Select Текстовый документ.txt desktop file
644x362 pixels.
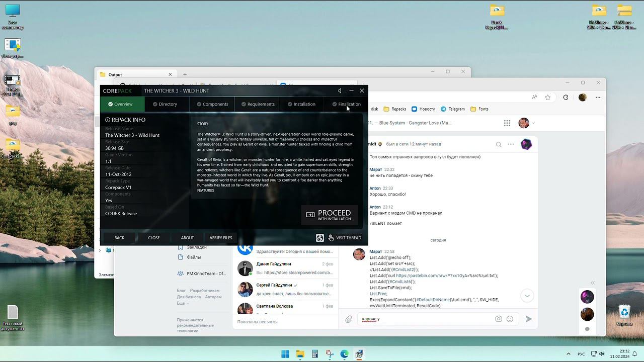click(x=13, y=318)
